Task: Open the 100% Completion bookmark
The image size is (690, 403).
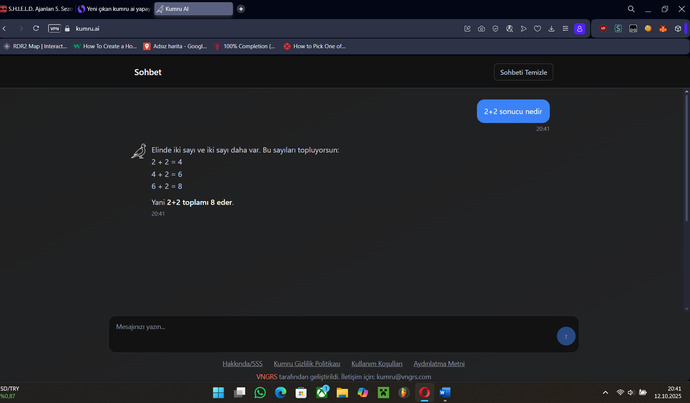Action: (245, 46)
